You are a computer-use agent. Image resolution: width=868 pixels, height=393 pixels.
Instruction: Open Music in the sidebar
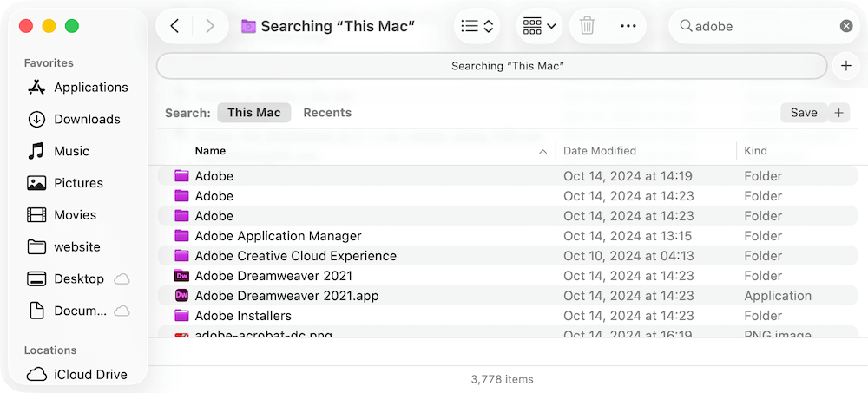click(58, 151)
